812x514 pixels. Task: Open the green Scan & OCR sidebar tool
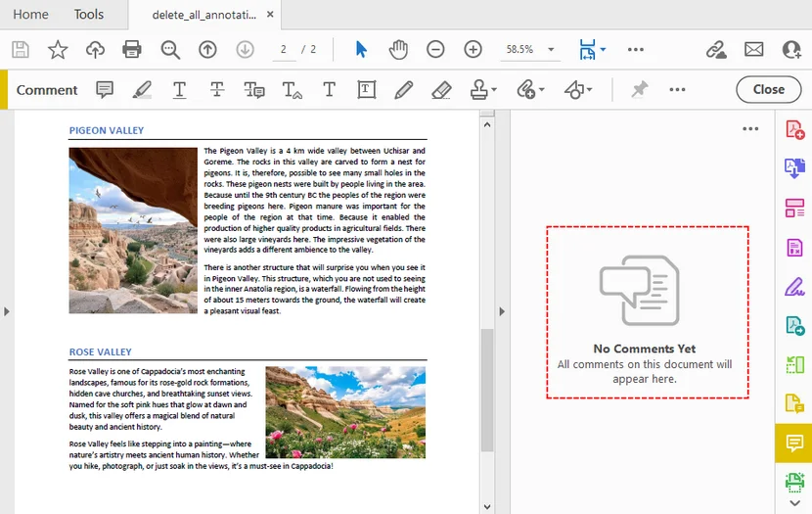(x=795, y=482)
